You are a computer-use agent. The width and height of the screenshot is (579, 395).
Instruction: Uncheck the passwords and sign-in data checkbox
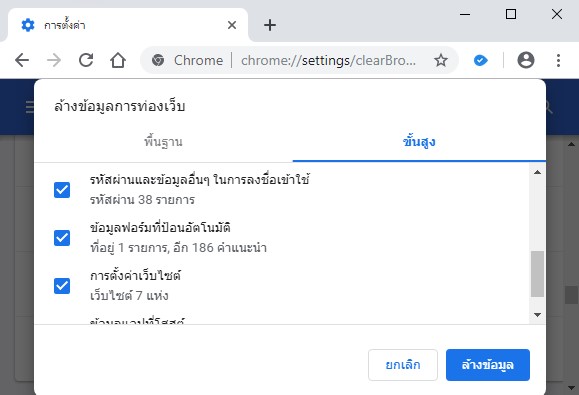[x=62, y=190]
